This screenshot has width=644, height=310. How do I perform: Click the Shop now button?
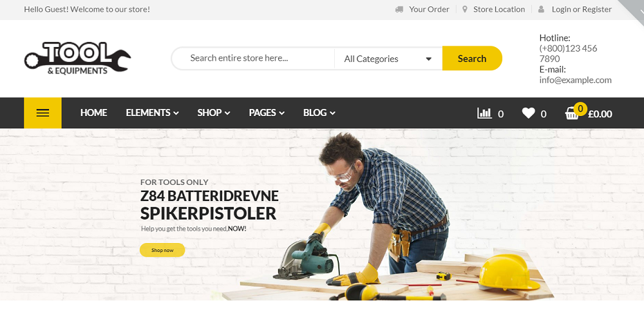(162, 250)
